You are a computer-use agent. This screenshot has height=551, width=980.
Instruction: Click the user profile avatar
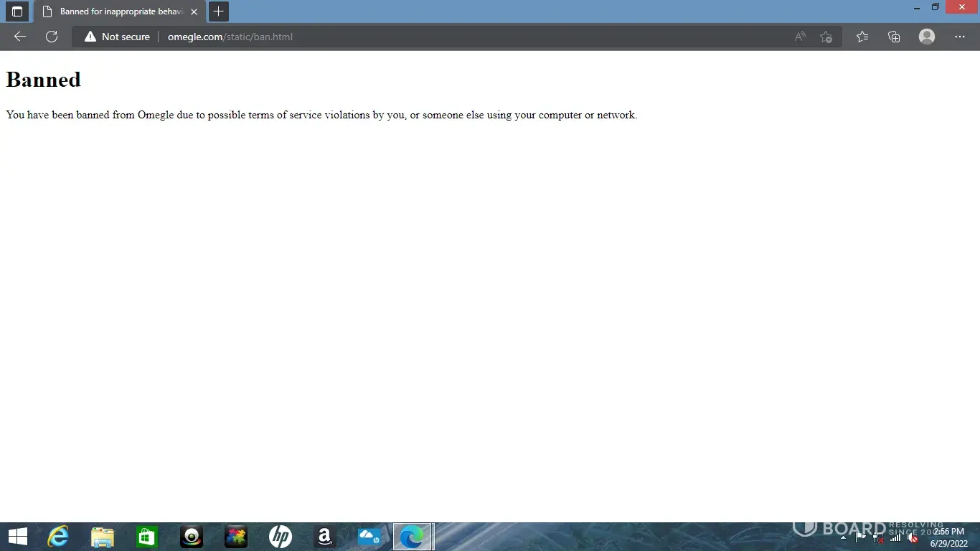point(927,37)
